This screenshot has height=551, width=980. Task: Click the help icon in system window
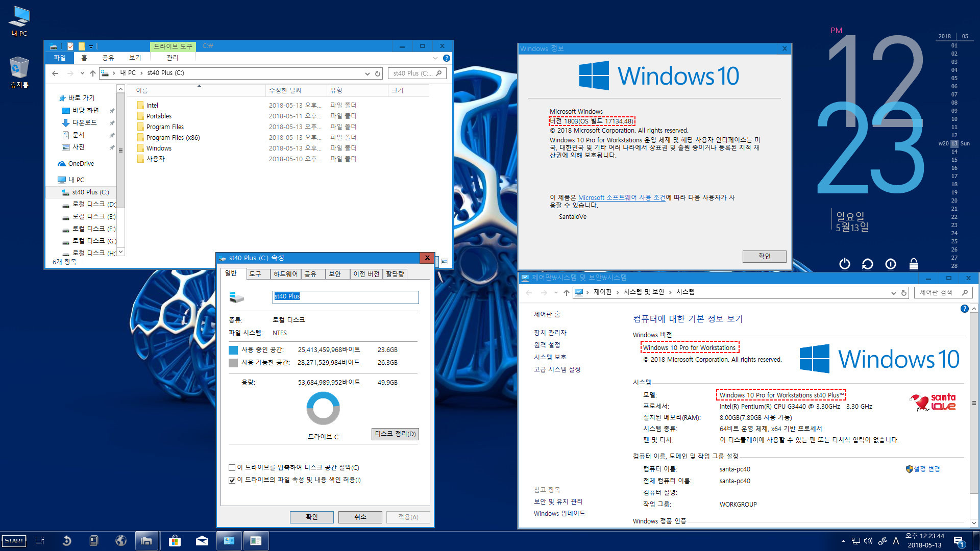(x=964, y=309)
